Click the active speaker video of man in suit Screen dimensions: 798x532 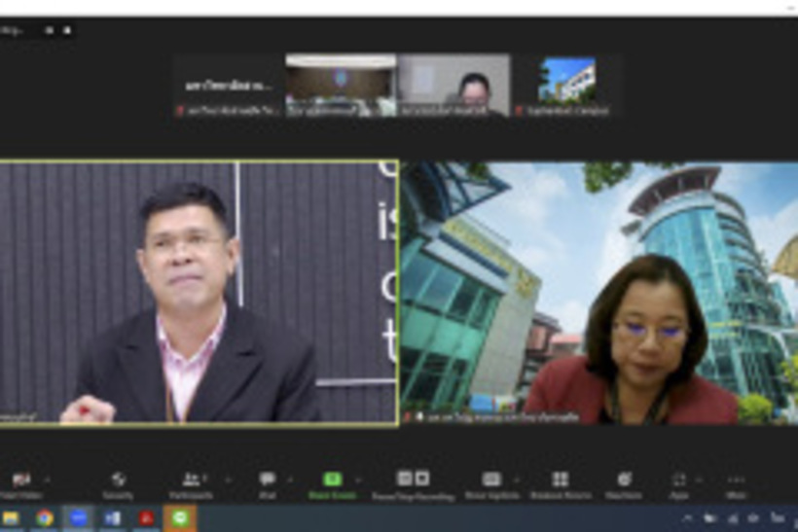point(199,293)
